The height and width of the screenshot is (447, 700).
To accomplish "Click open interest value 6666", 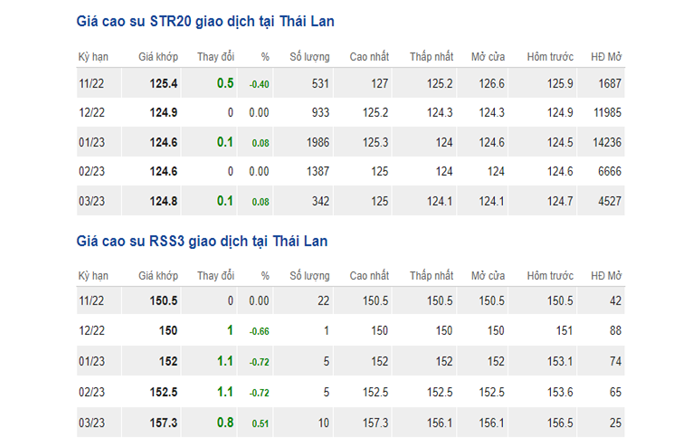I will coord(609,171).
